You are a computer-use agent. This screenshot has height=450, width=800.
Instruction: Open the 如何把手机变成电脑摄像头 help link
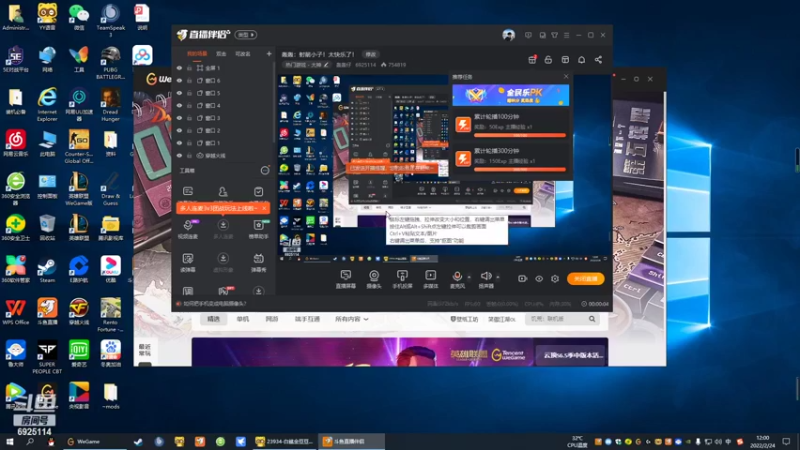click(214, 304)
